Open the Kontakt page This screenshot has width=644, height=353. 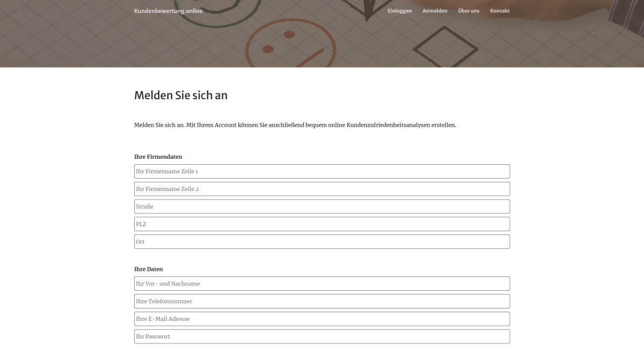click(500, 11)
